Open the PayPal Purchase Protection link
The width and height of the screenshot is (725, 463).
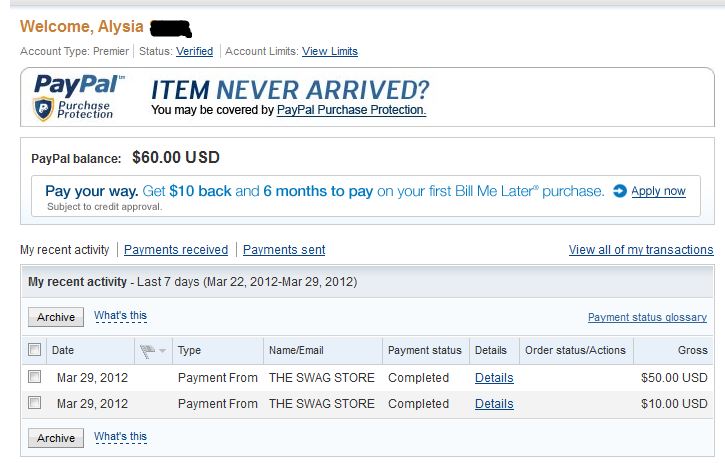[x=351, y=110]
